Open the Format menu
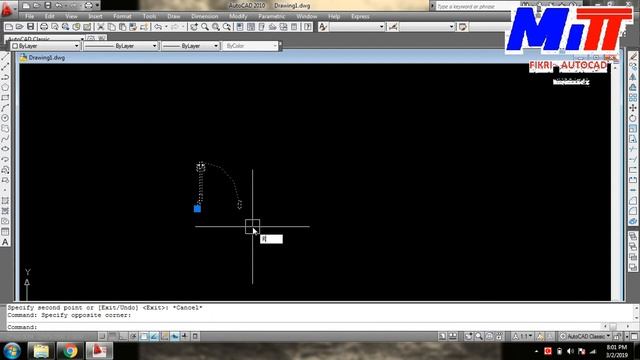 pyautogui.click(x=122, y=16)
